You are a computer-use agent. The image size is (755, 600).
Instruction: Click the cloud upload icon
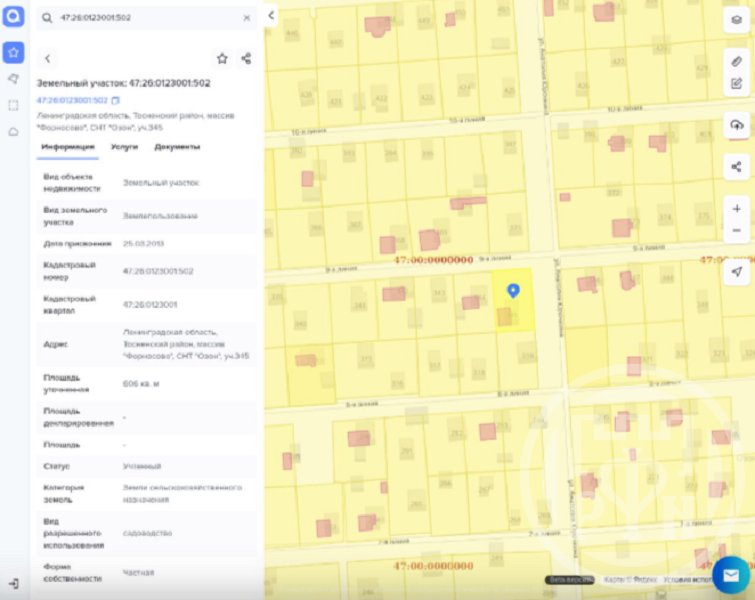click(x=737, y=125)
